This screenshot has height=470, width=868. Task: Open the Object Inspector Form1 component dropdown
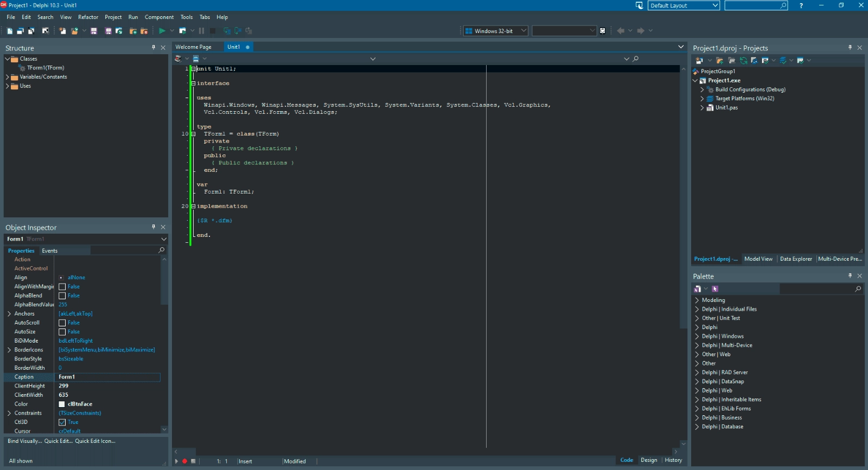pyautogui.click(x=164, y=239)
